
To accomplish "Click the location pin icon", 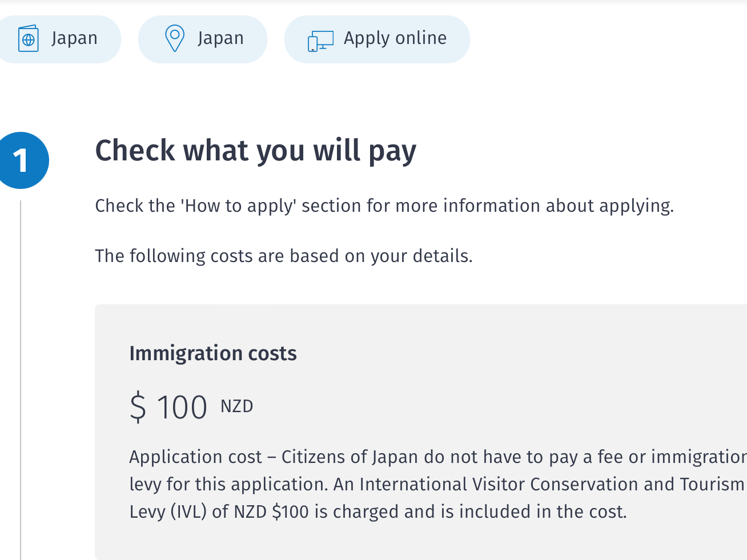I will [x=174, y=39].
